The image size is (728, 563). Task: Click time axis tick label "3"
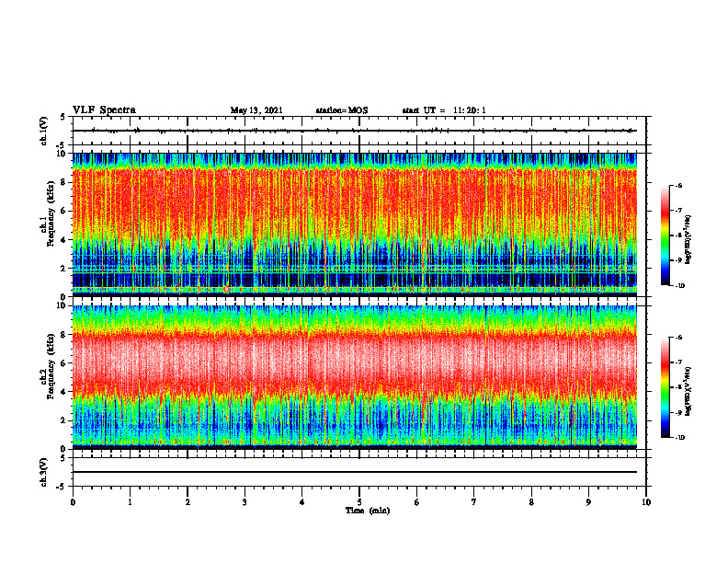(245, 502)
